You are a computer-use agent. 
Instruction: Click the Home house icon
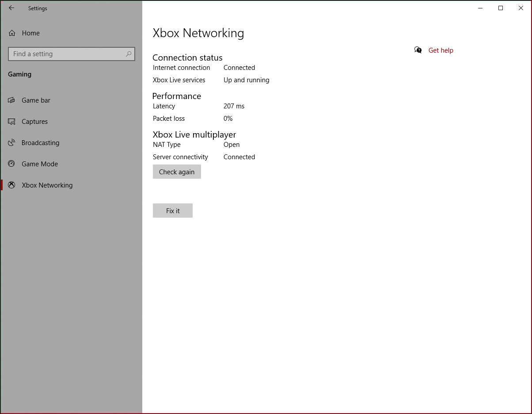coord(12,33)
